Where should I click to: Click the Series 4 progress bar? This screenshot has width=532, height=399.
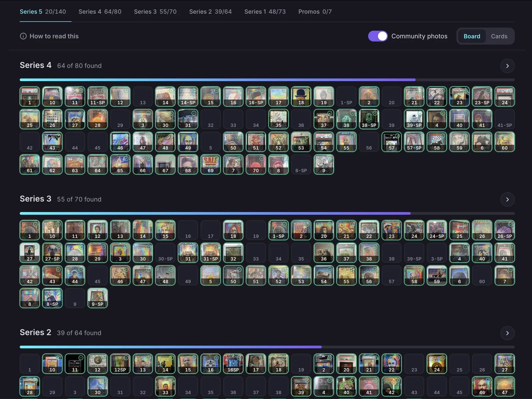coord(267,80)
